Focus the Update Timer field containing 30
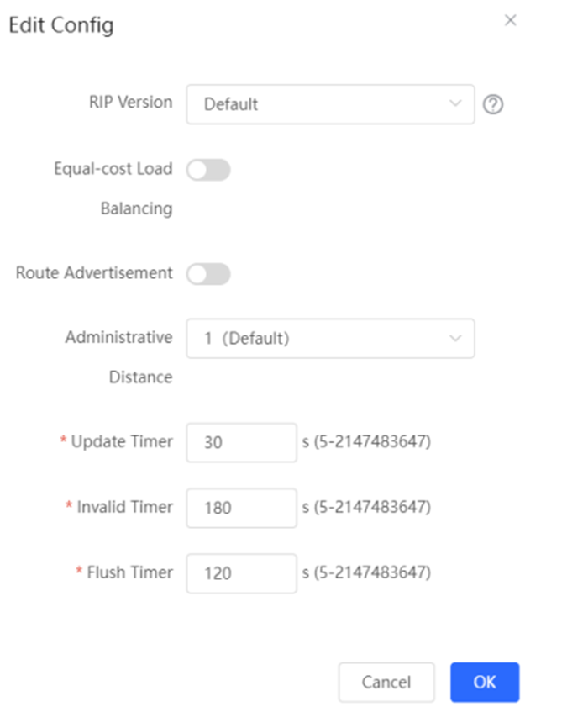This screenshot has width=562, height=728. click(241, 442)
